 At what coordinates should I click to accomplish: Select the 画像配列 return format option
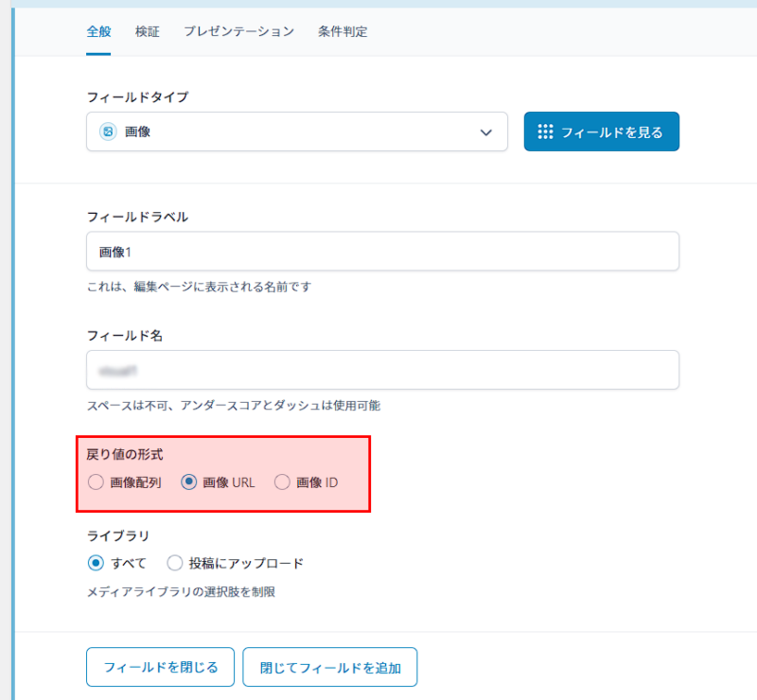96,482
